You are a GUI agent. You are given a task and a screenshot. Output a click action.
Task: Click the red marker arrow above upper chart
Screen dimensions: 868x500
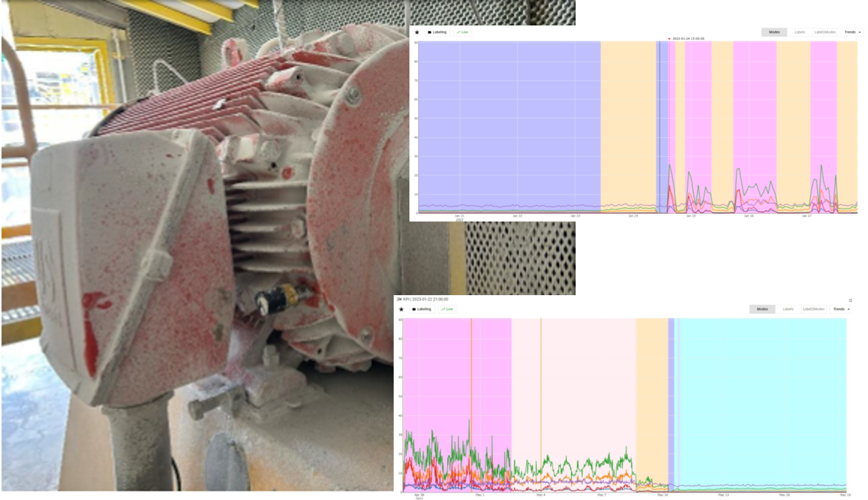coord(669,39)
